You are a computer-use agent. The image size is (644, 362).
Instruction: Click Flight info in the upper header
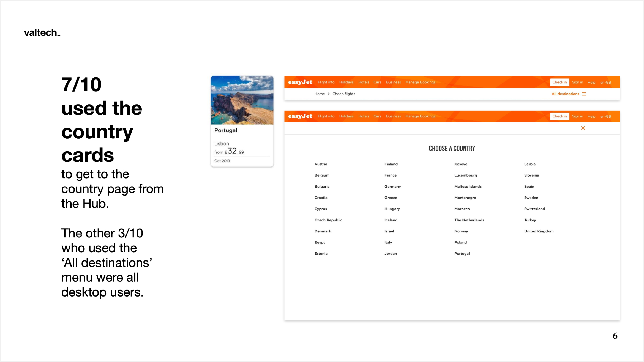(326, 82)
